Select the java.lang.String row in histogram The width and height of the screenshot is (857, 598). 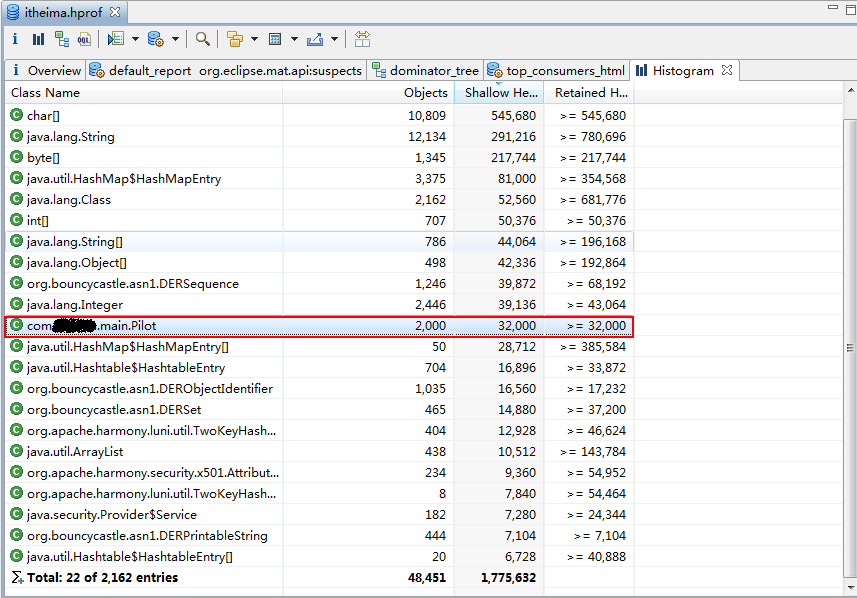(70, 137)
